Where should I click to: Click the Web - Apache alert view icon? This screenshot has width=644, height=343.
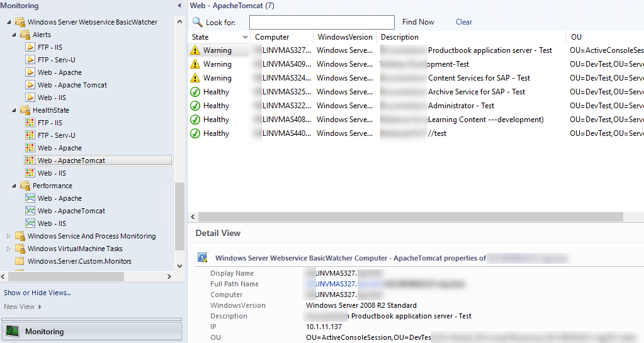[30, 72]
